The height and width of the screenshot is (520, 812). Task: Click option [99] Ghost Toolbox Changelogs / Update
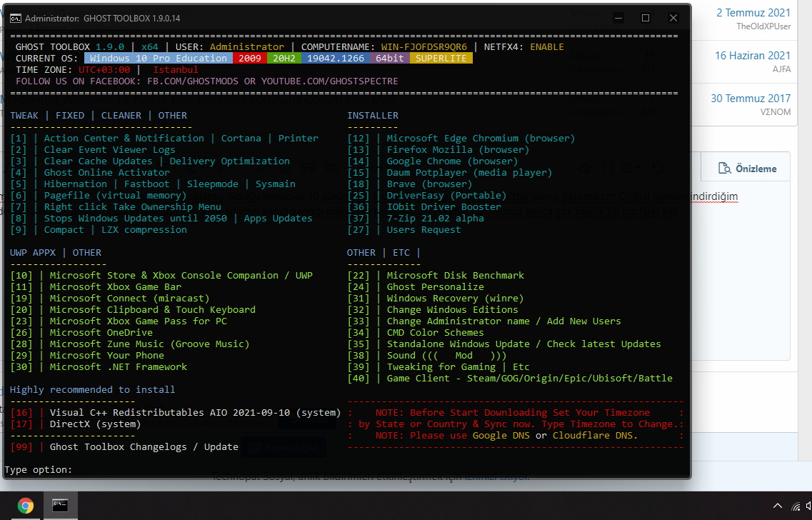[124, 447]
